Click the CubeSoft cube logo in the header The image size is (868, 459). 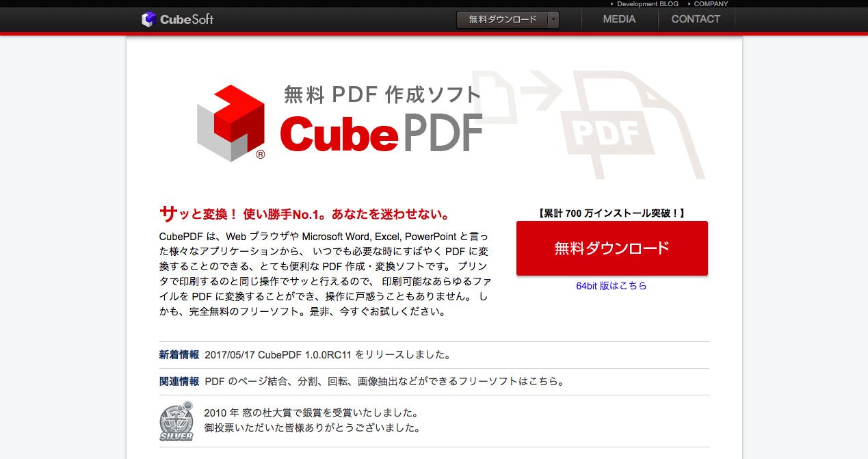click(x=148, y=19)
